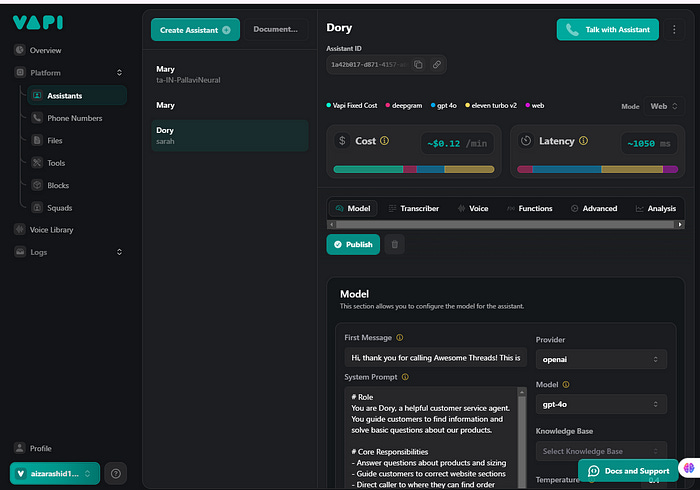Image resolution: width=700 pixels, height=490 pixels.
Task: Open the Tools section
Action: pyautogui.click(x=56, y=163)
